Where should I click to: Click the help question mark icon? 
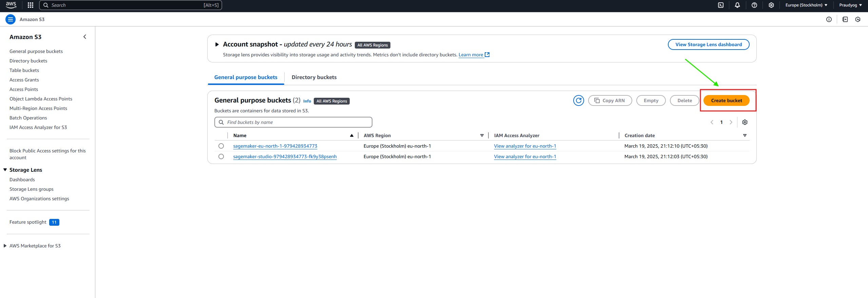[x=754, y=5]
